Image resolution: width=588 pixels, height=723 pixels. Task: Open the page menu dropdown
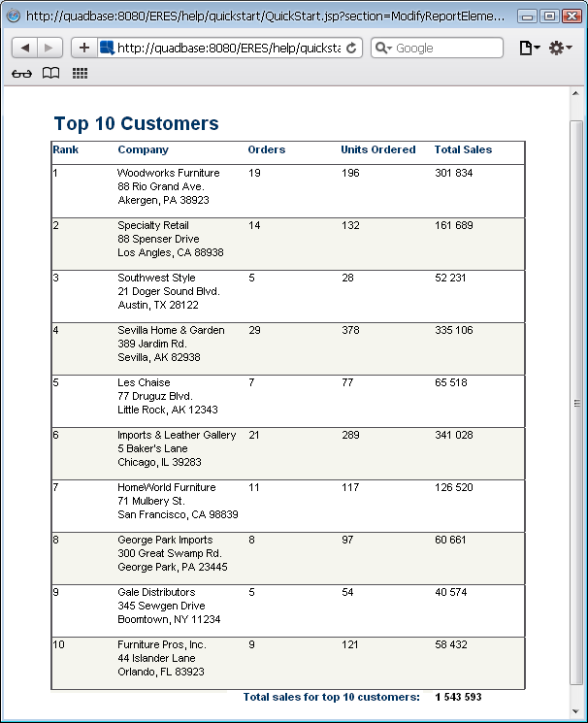(530, 48)
